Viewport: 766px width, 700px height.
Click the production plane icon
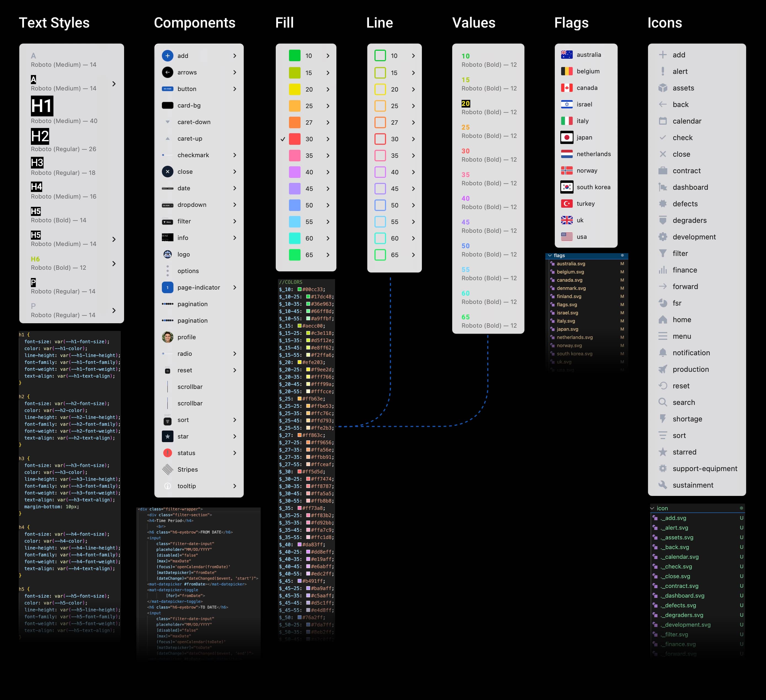point(663,369)
